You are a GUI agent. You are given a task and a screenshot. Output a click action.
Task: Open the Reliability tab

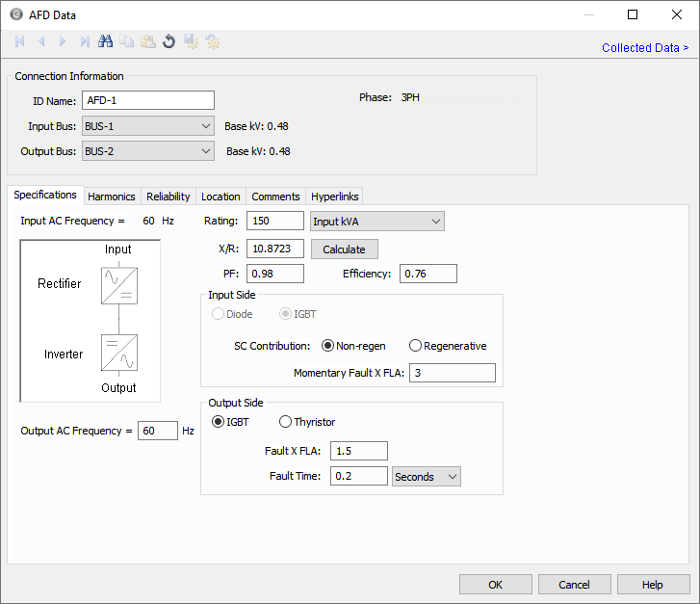[169, 197]
